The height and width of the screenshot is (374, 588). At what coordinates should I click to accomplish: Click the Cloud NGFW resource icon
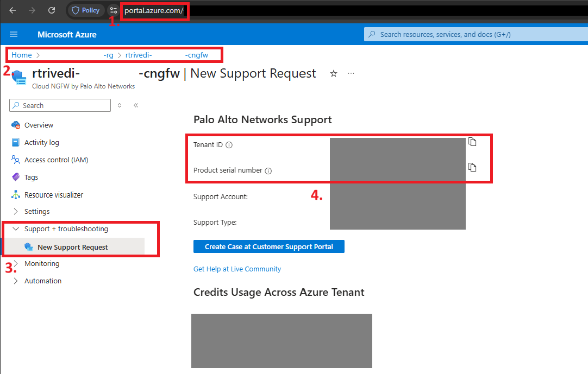[19, 78]
